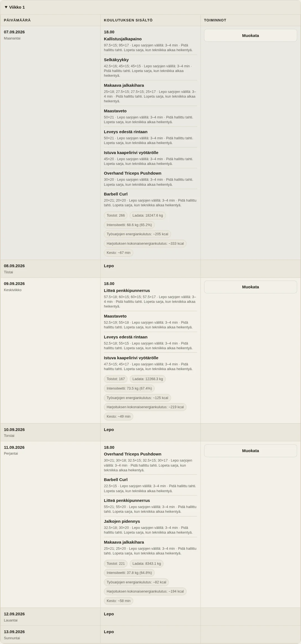Viewport: 301px width, 644px height.
Task: Collapse the Viikko 1 section
Action: tap(15, 7)
